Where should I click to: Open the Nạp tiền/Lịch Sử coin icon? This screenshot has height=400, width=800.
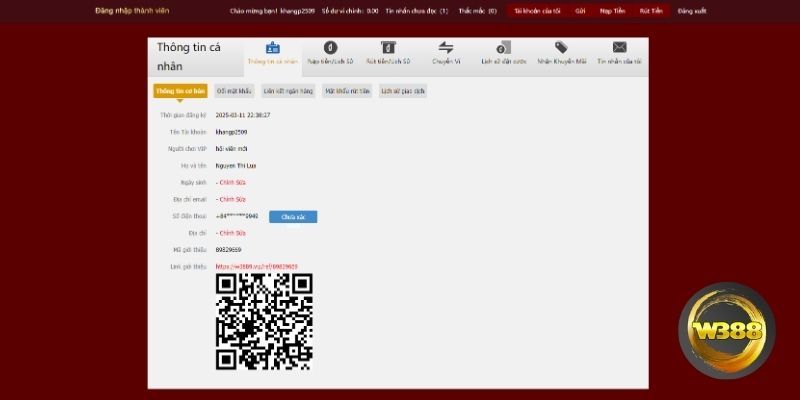[x=331, y=47]
